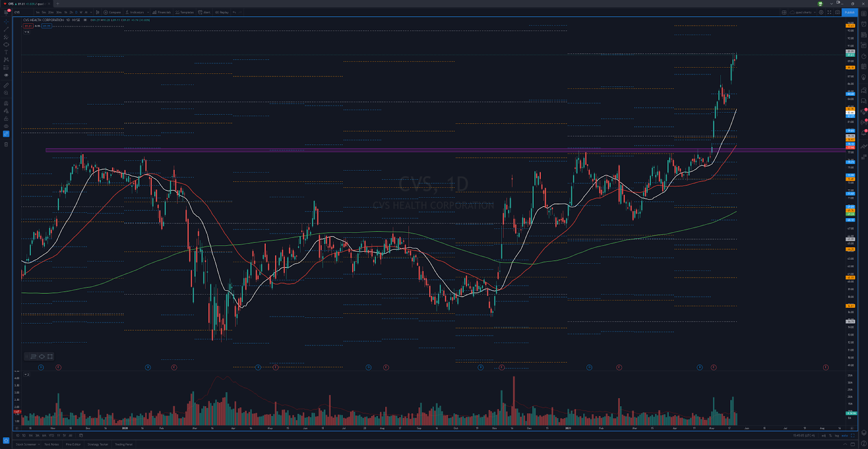
Task: Open the Pine Editor tab
Action: tap(73, 444)
